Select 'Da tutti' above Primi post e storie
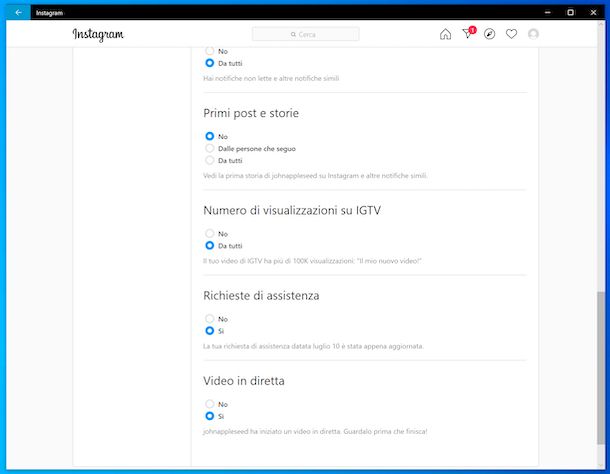The width and height of the screenshot is (610, 474). tap(210, 63)
